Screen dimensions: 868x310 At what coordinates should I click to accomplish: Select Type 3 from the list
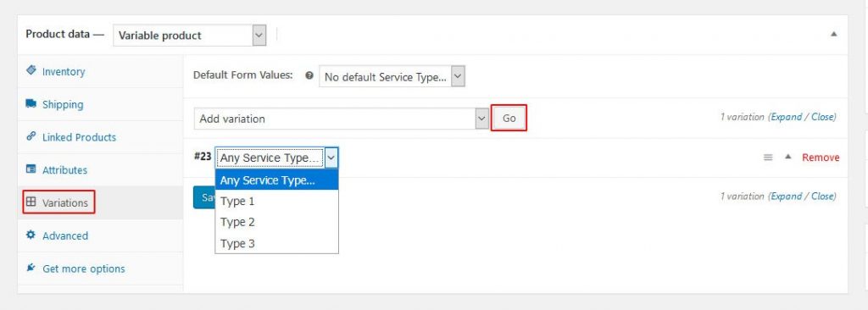point(277,243)
